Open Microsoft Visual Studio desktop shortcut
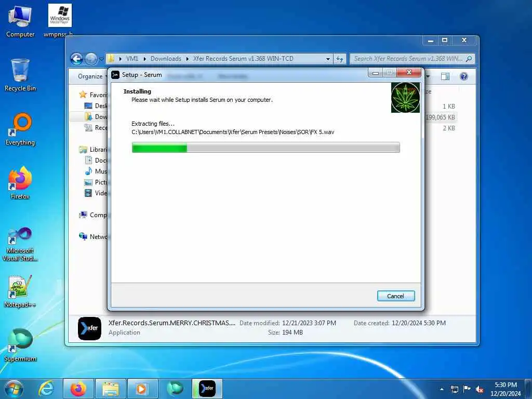 20,244
